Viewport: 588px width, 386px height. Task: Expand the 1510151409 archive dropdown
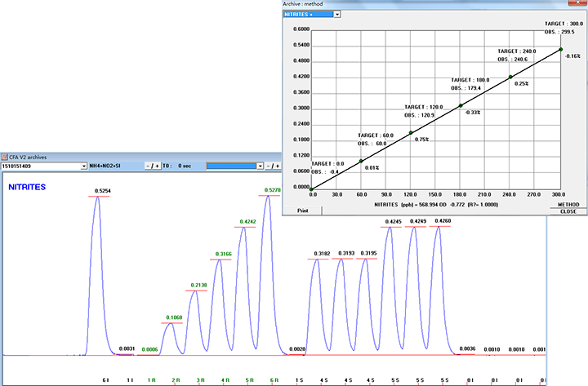(83, 166)
